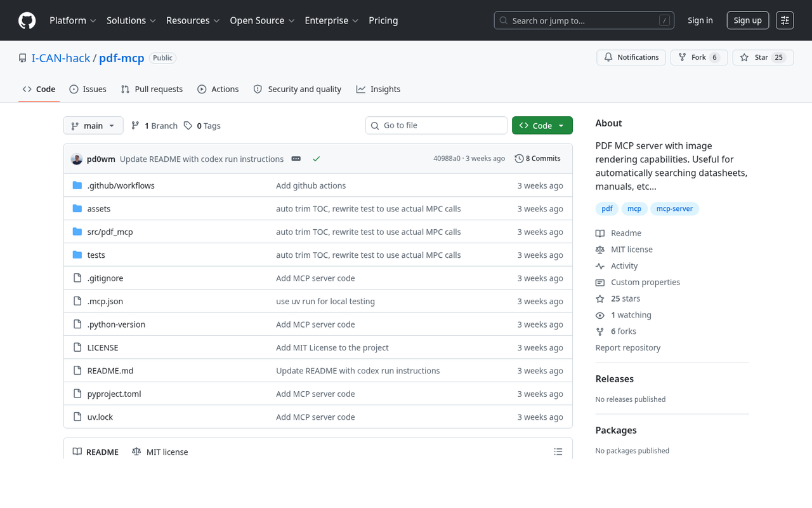Click the Sign up button

pos(747,20)
